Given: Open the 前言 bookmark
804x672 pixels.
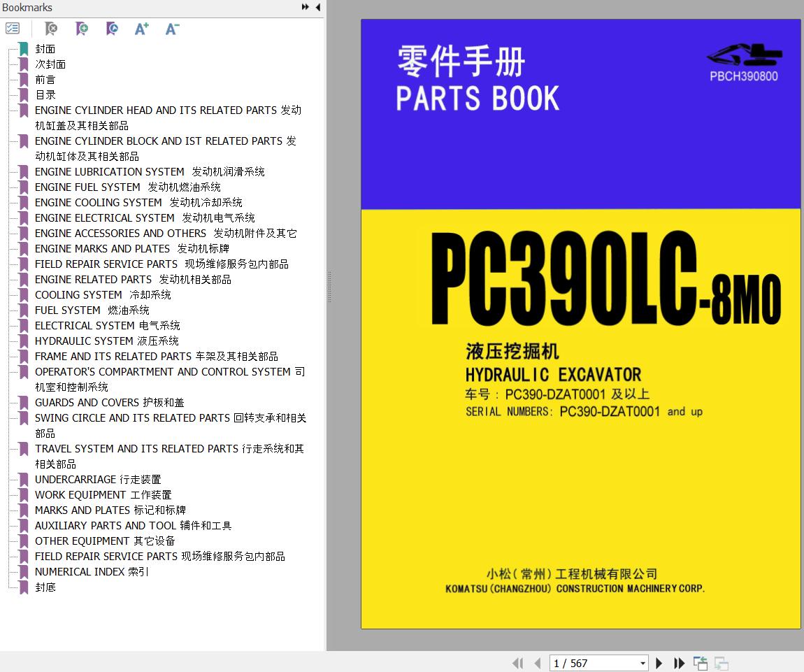Looking at the screenshot, I should tap(45, 80).
